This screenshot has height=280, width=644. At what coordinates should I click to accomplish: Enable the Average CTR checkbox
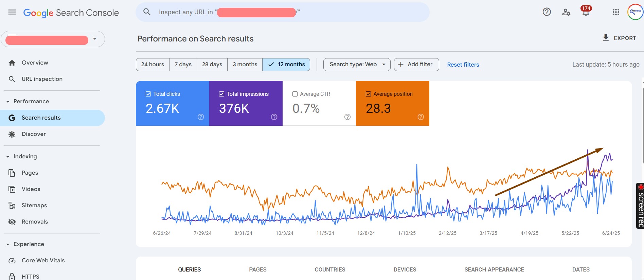pyautogui.click(x=295, y=94)
